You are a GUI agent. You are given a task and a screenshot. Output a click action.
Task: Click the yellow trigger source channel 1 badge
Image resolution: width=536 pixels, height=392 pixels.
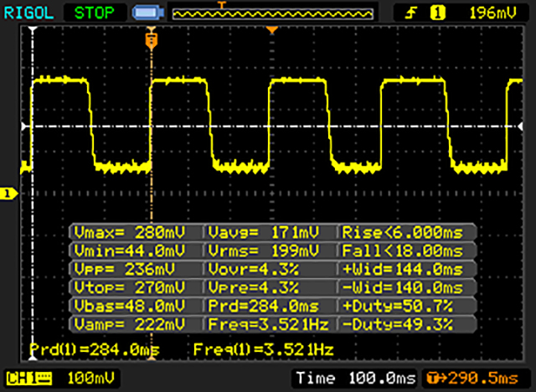coord(438,13)
